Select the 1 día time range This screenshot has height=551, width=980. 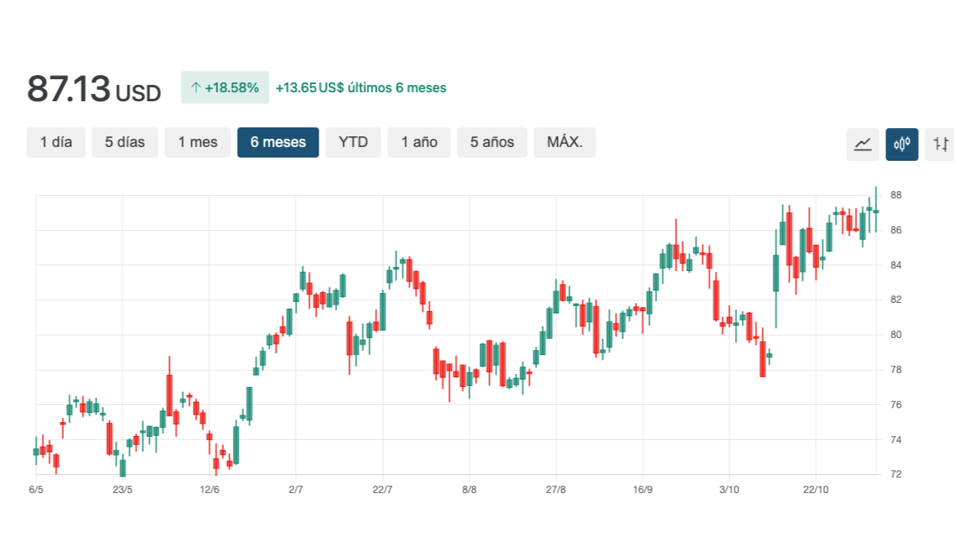(56, 142)
